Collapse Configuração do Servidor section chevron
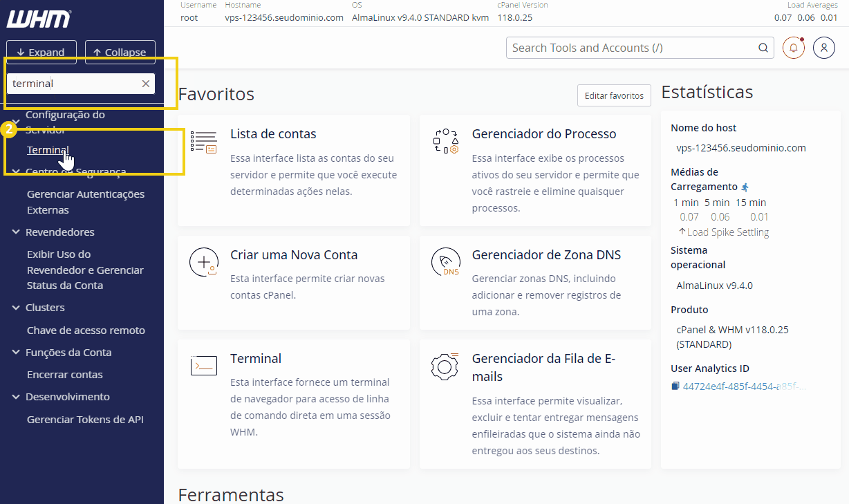The height and width of the screenshot is (504, 849). pyautogui.click(x=17, y=122)
